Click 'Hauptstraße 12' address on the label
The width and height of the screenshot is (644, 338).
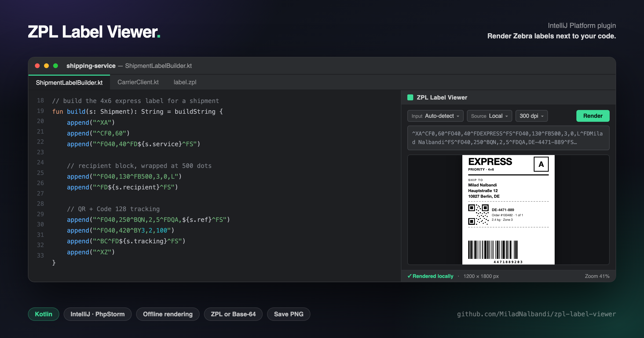tap(483, 191)
